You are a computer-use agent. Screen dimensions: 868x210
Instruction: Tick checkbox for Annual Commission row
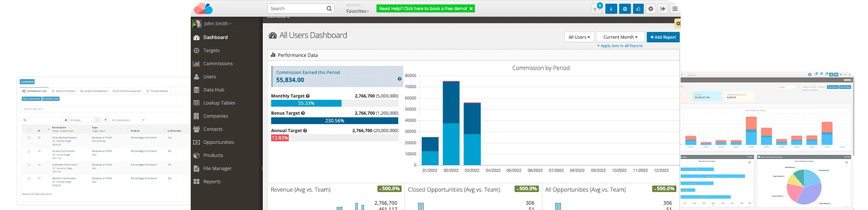pos(29,151)
